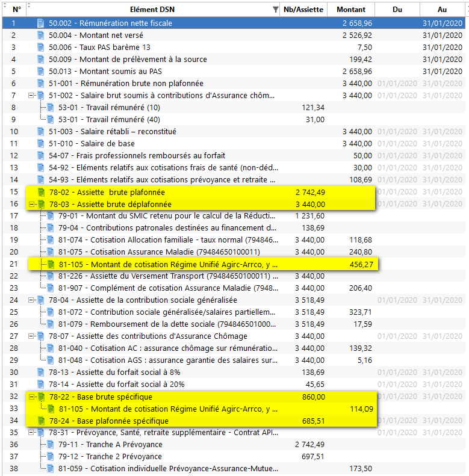Image resolution: width=469 pixels, height=476 pixels.
Task: Click icon of 51-003 Salaire rétabli
Action: click(x=40, y=131)
